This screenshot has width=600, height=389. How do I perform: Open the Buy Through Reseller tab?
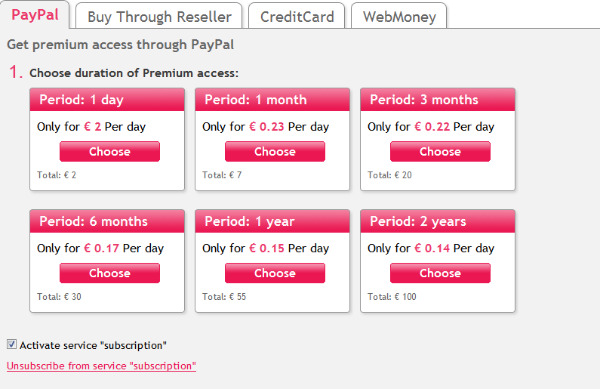tap(159, 16)
